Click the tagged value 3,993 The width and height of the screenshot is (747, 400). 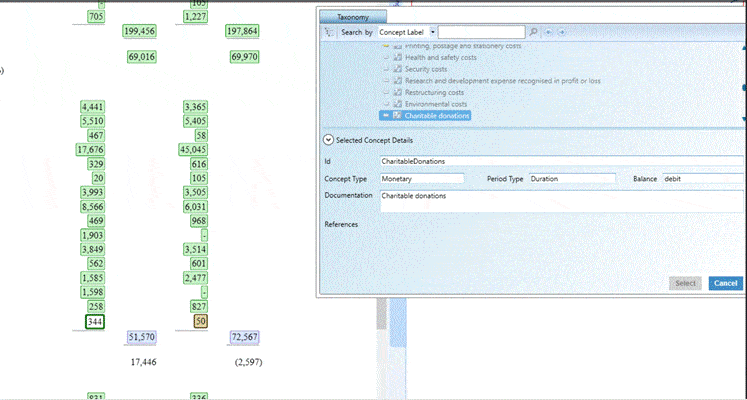[x=92, y=192]
